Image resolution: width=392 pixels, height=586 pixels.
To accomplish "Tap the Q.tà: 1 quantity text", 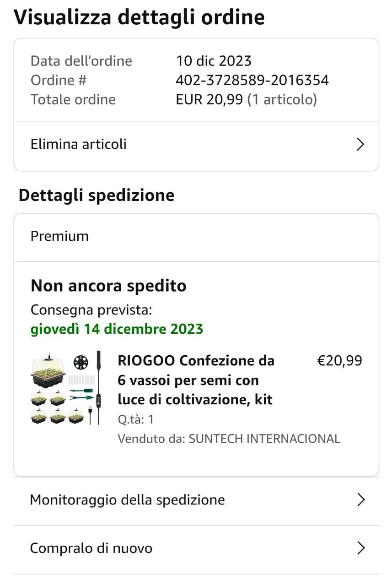I will click(136, 419).
